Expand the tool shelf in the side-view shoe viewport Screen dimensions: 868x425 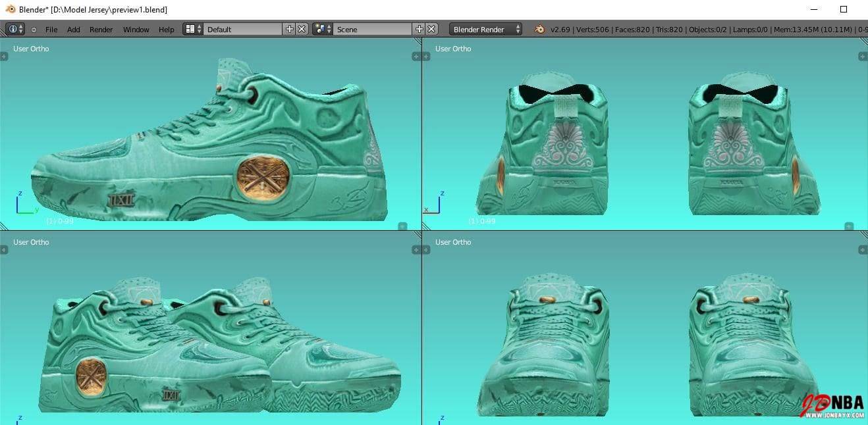(x=4, y=57)
